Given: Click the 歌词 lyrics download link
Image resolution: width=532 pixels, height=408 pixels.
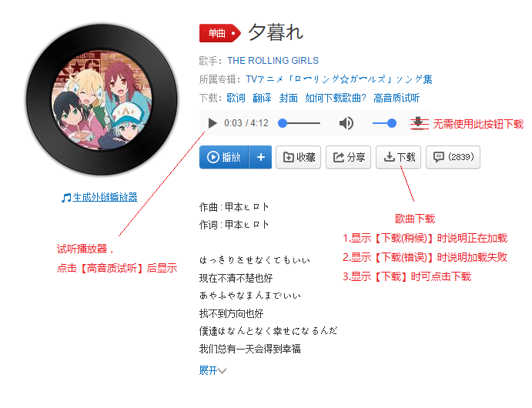Looking at the screenshot, I should point(236,98).
